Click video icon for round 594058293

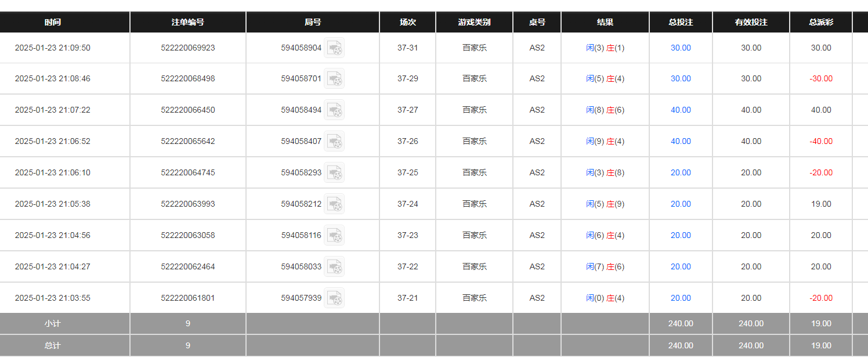[334, 173]
